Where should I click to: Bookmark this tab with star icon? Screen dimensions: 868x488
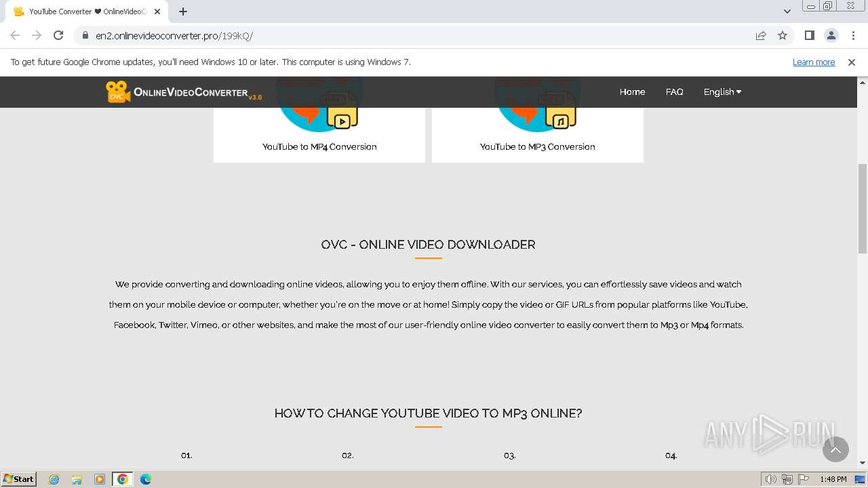(x=783, y=35)
